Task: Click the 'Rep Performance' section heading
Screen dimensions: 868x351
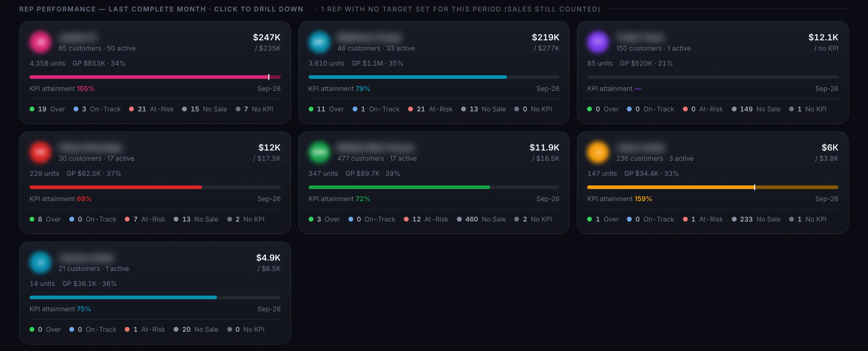Action: click(161, 9)
